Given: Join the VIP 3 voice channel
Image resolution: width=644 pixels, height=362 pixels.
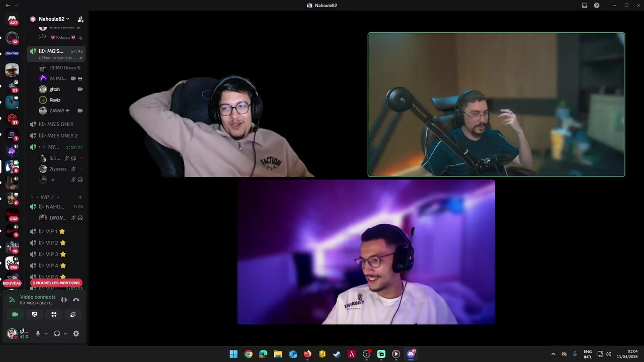Looking at the screenshot, I should pyautogui.click(x=56, y=254).
